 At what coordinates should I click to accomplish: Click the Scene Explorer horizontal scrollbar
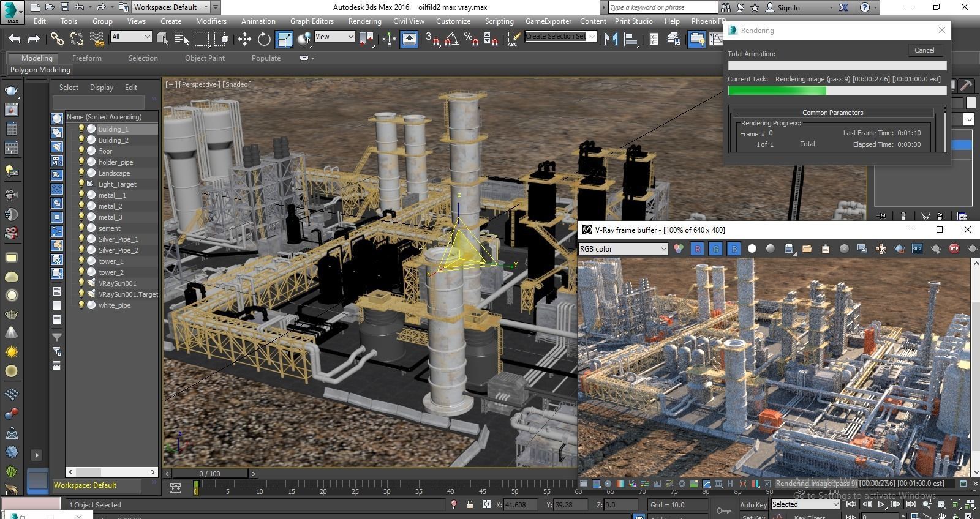[112, 472]
